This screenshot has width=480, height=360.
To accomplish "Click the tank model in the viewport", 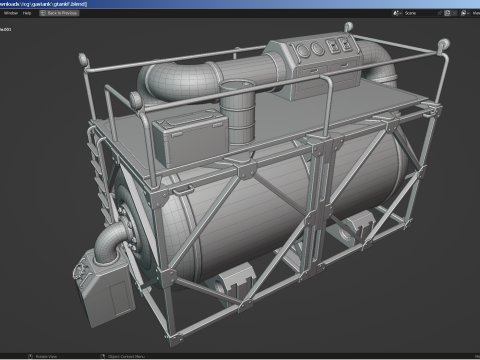I will (x=253, y=207).
